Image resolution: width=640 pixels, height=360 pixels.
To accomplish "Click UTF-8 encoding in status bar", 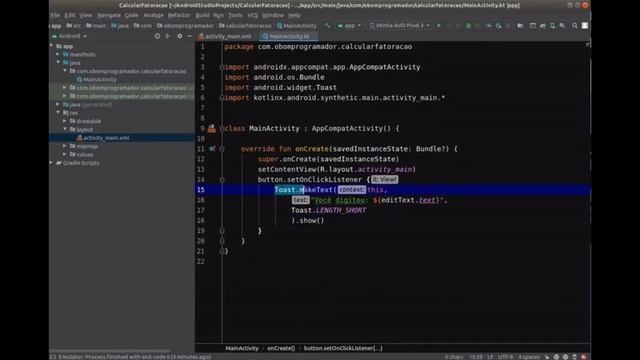I will (x=505, y=357).
